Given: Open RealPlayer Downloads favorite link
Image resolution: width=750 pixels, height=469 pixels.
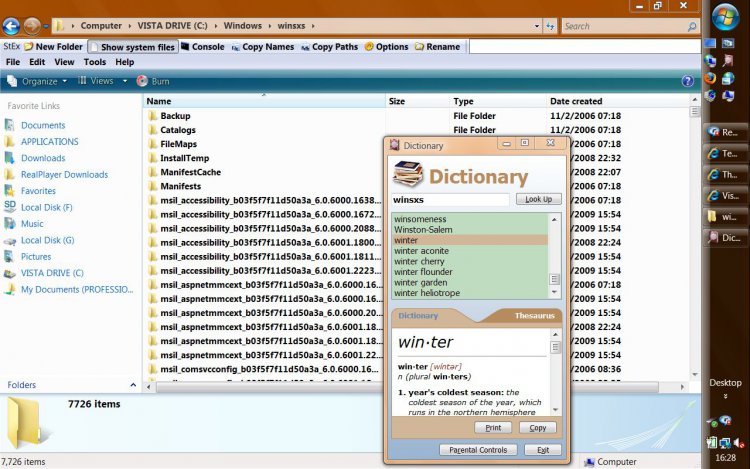Looking at the screenshot, I should [x=64, y=175].
